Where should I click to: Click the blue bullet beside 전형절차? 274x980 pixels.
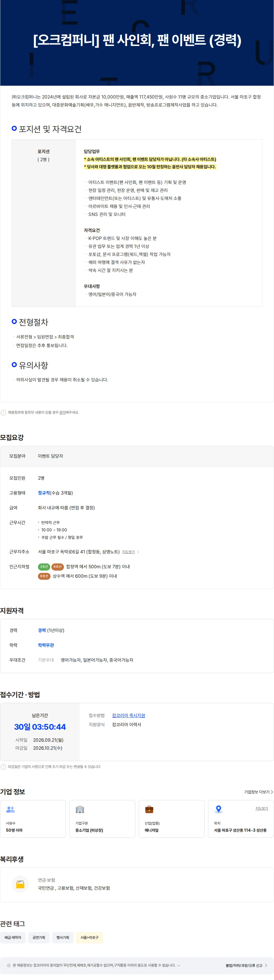pyautogui.click(x=14, y=321)
